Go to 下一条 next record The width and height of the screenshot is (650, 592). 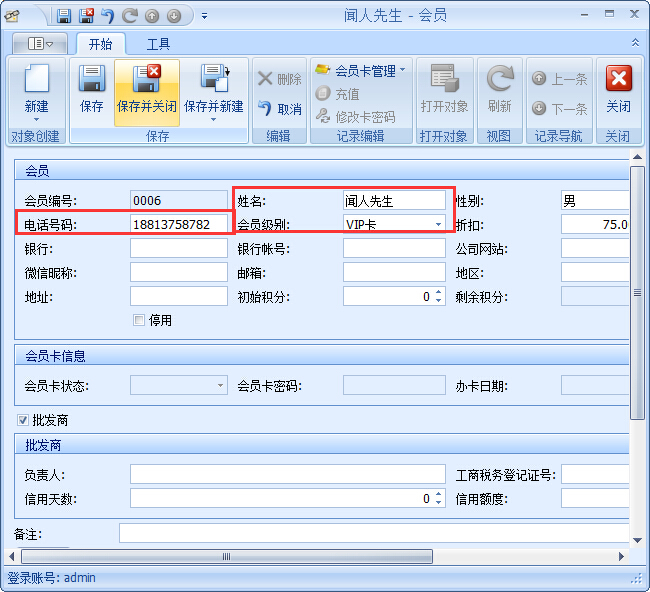click(560, 109)
